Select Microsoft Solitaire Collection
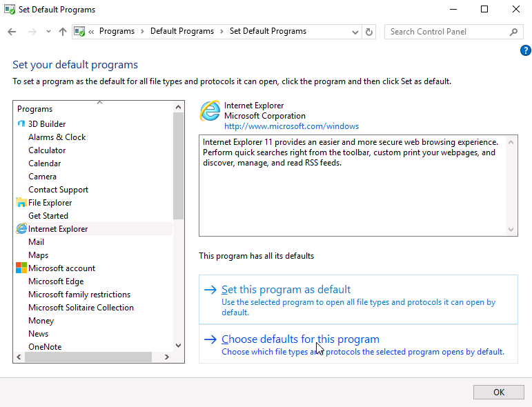This screenshot has width=532, height=407. pos(81,308)
